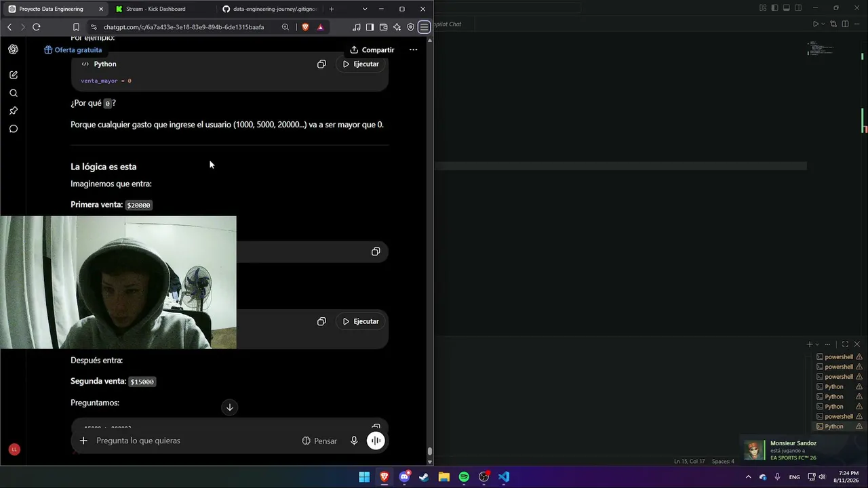Click the pin icon in the ChatGPT sidebar

pos(14,110)
